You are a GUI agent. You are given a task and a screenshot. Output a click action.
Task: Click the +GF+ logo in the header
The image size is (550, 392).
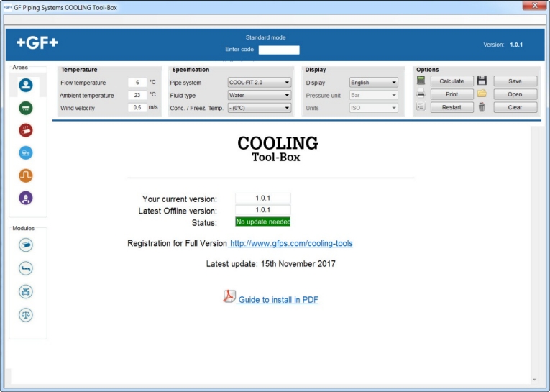tap(37, 43)
